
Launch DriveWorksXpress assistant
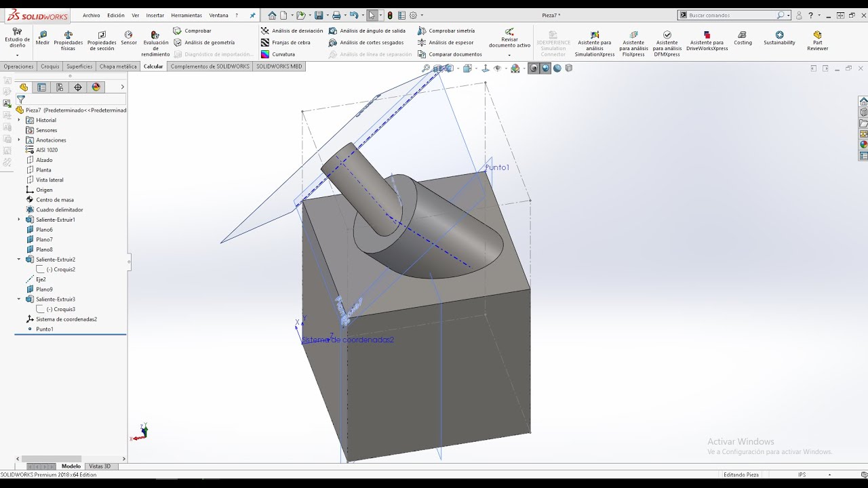point(707,41)
